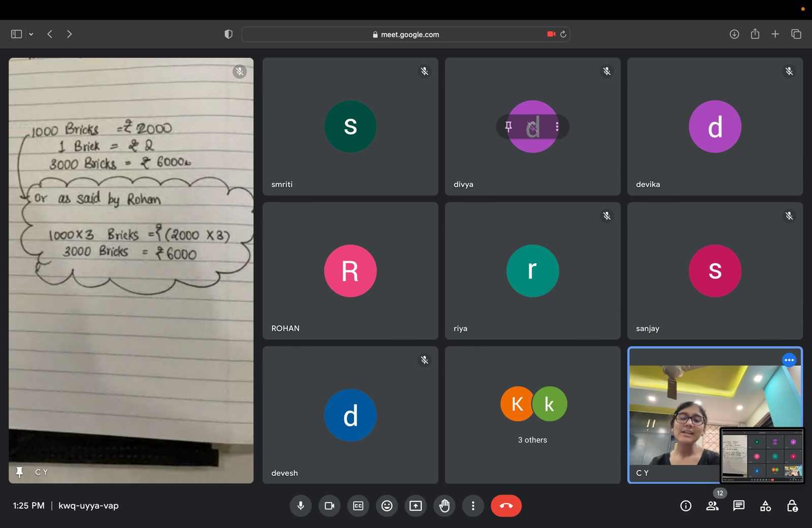Click the meet.google.com address bar
This screenshot has height=528, width=812.
pyautogui.click(x=405, y=34)
